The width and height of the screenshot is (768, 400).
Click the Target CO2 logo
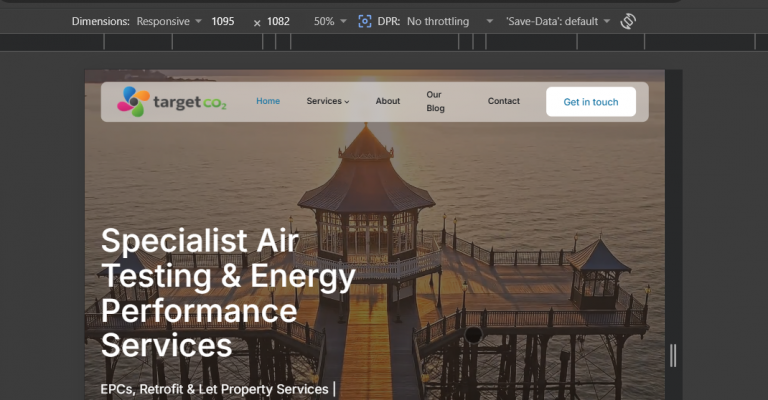click(x=172, y=102)
